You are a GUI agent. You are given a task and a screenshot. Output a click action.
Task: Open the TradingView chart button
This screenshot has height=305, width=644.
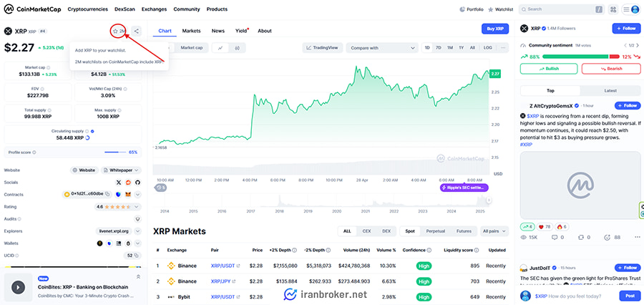pyautogui.click(x=323, y=48)
